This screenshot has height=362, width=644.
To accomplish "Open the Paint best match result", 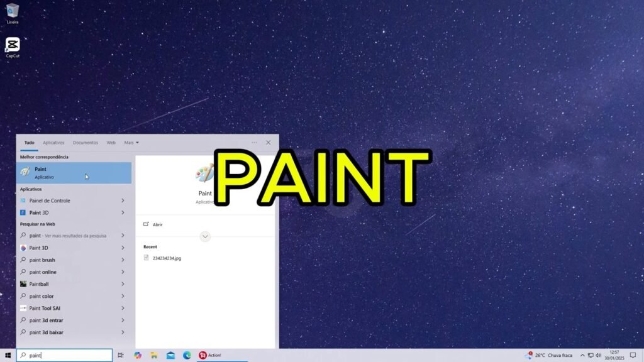I will click(74, 173).
